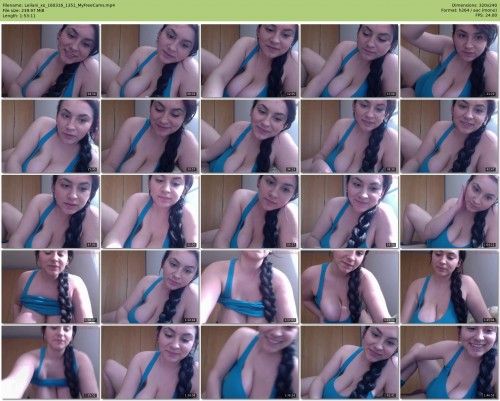
Task: Select middle thumbnail in the second row
Action: click(250, 136)
